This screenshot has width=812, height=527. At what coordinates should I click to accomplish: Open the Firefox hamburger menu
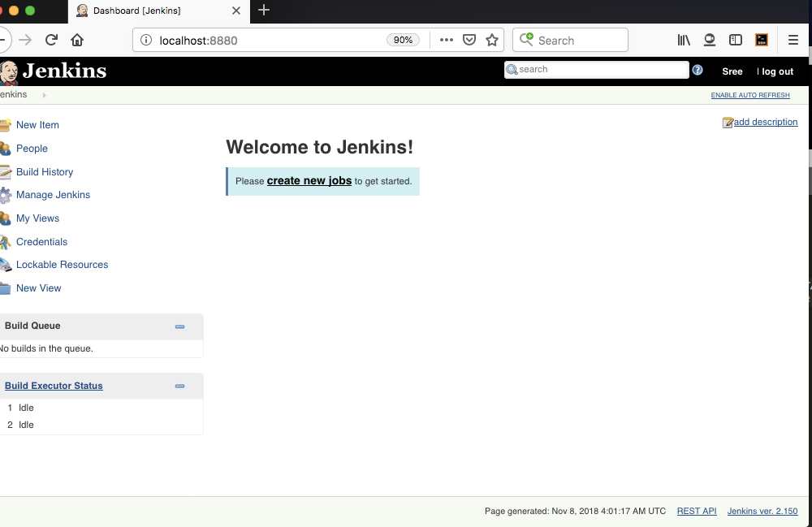[x=793, y=40]
